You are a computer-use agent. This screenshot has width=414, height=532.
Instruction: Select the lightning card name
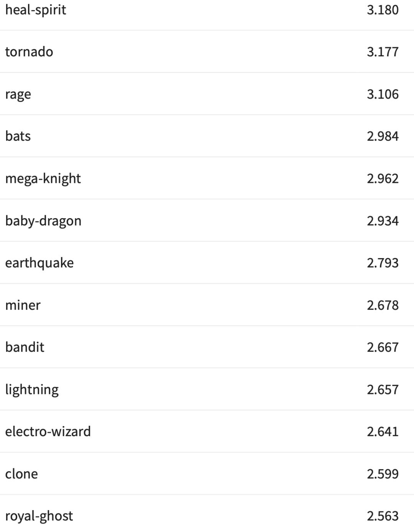click(32, 390)
